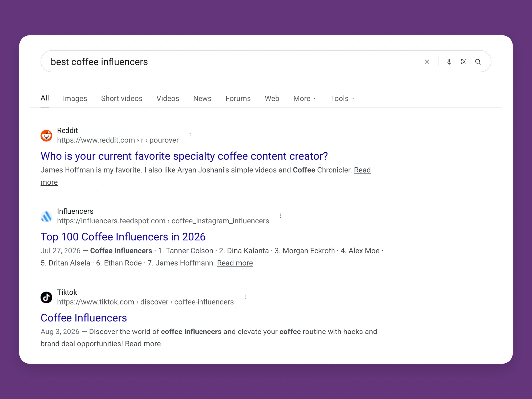Click the tiktok.com discover URL text
This screenshot has width=532, height=399.
[x=145, y=302]
